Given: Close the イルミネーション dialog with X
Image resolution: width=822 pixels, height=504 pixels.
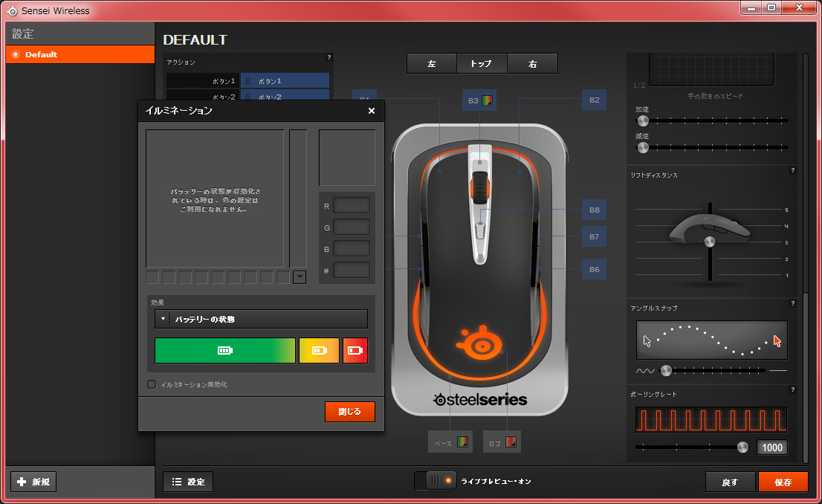Looking at the screenshot, I should (371, 111).
